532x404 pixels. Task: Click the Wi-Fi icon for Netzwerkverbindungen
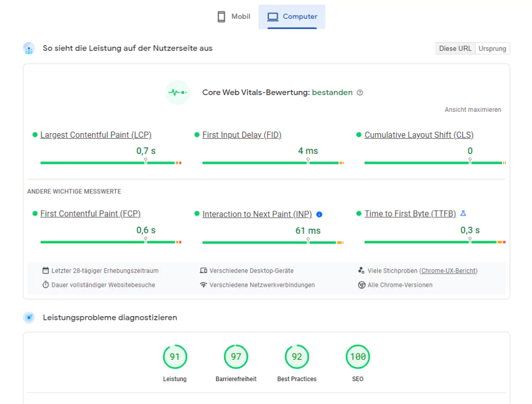(x=203, y=285)
